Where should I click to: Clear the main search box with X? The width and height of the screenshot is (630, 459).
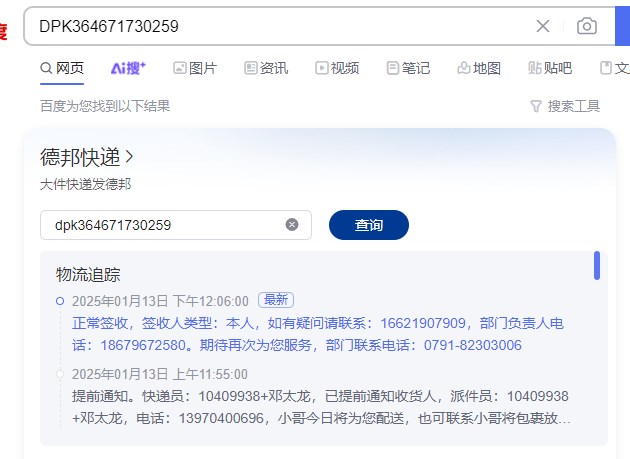[543, 26]
